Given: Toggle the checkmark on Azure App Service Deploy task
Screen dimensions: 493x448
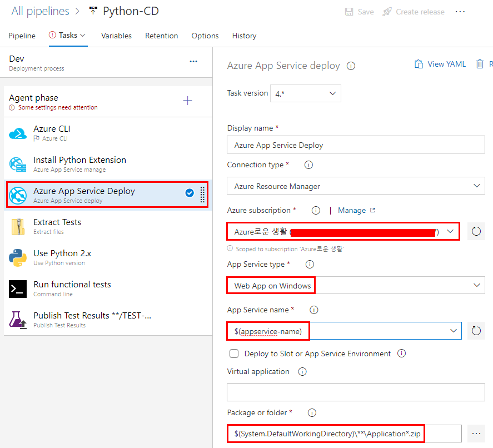Looking at the screenshot, I should click(190, 193).
